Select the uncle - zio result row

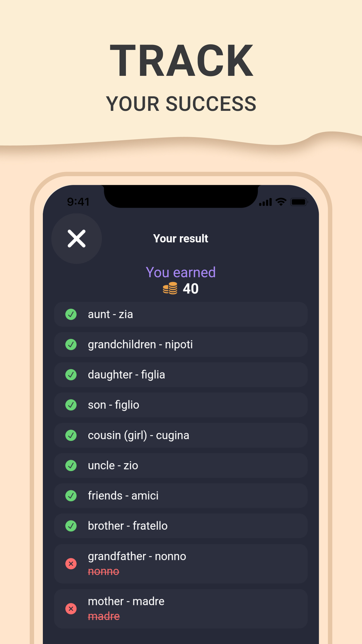[181, 466]
